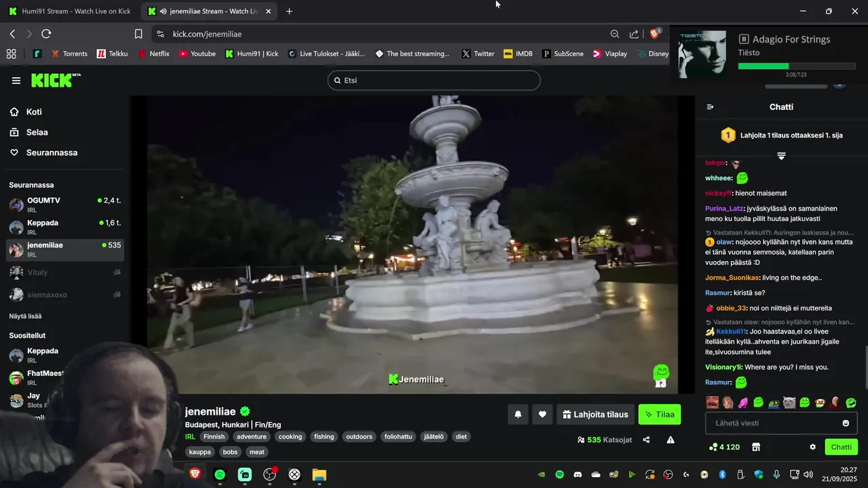The height and width of the screenshot is (488, 868).
Task: Click Lahjoita tilaus button
Action: (x=595, y=414)
